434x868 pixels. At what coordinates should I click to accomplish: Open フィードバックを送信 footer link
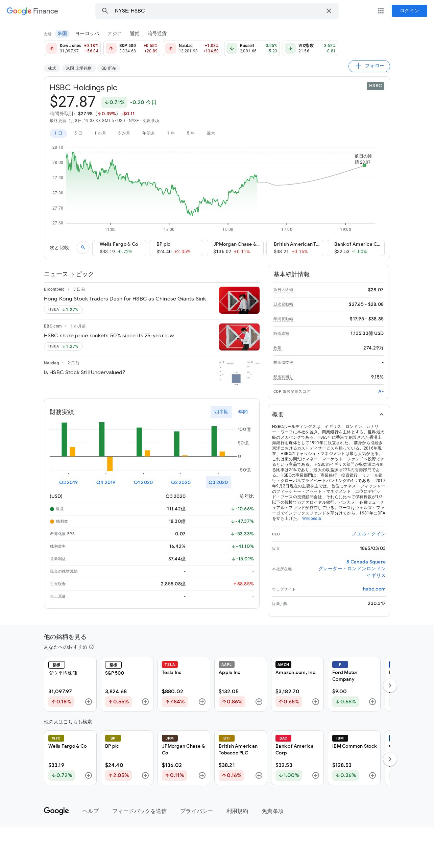pos(139,811)
